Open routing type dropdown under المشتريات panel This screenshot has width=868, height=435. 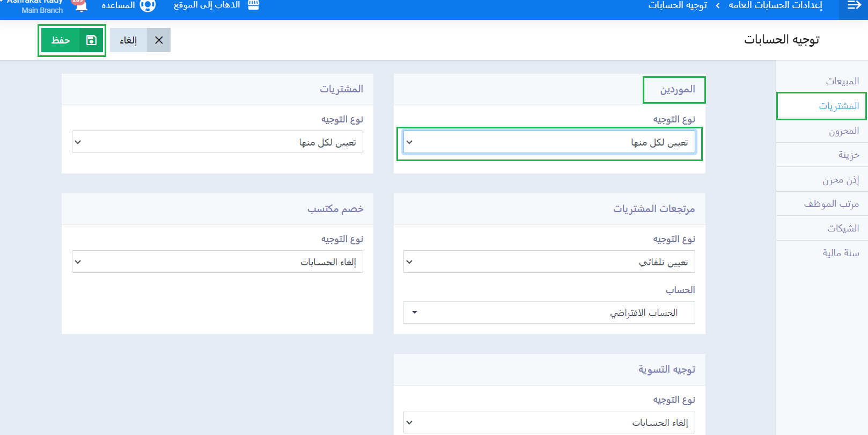pyautogui.click(x=217, y=142)
